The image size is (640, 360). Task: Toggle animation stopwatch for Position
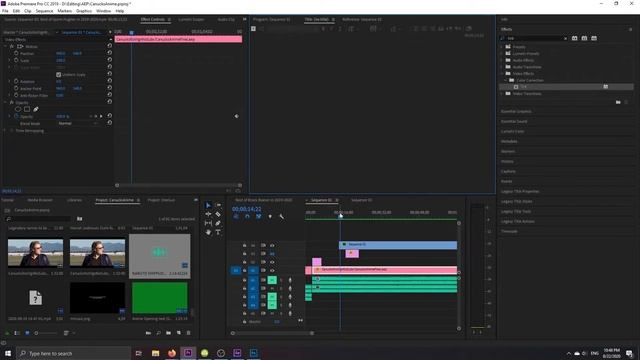[16, 53]
